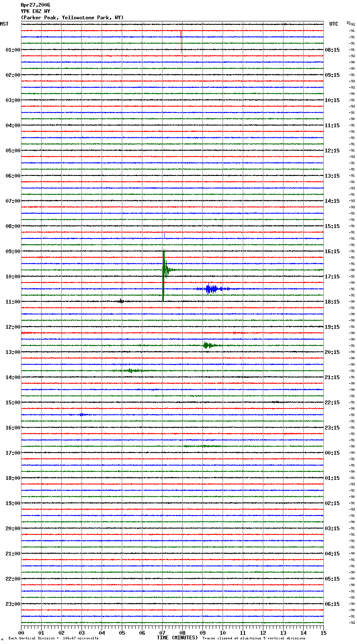Click the 12:00 MST time label
The width and height of the screenshot is (357, 644).
pos(13,327)
